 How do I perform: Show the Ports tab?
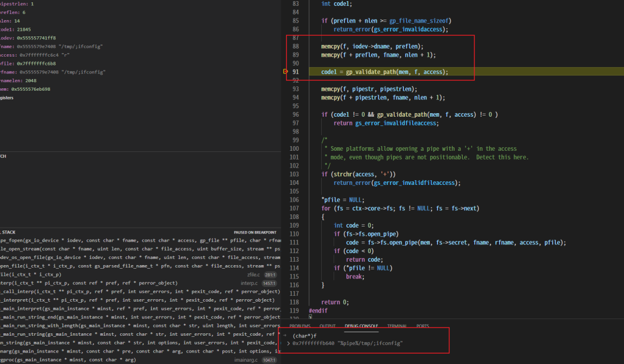pos(422,326)
